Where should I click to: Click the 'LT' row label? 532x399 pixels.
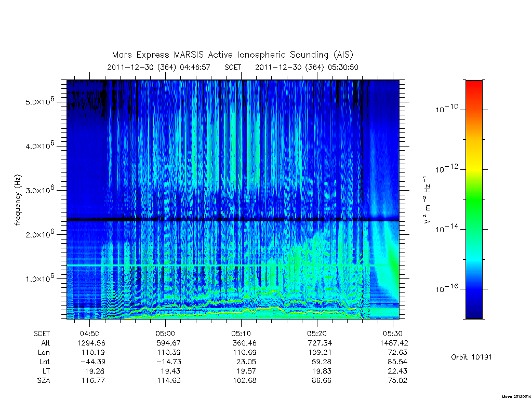pos(46,371)
